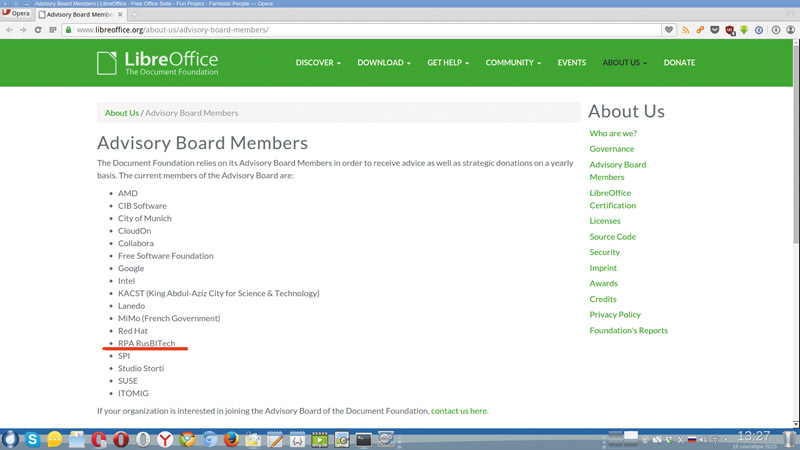800x450 pixels.
Task: Click the browser forward arrow
Action: pyautogui.click(x=23, y=30)
